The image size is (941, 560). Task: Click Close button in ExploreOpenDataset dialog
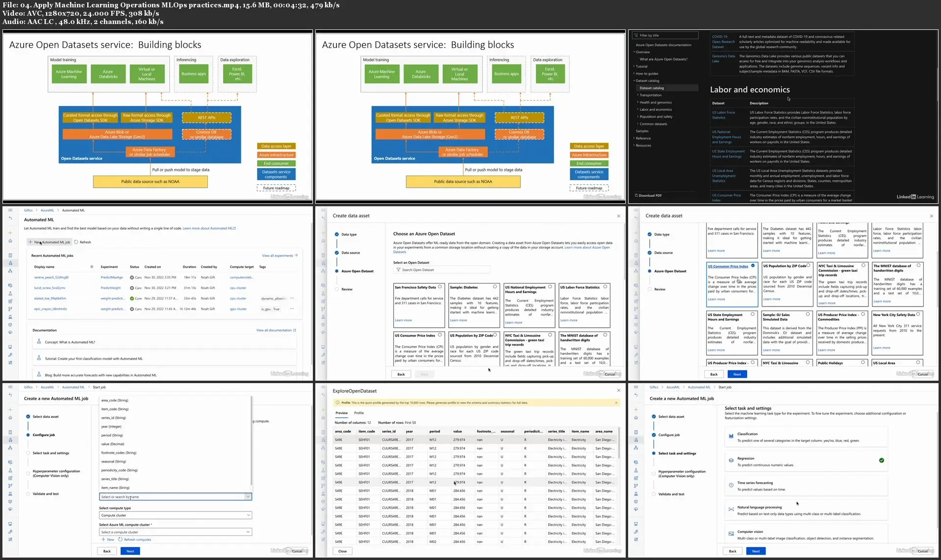(x=342, y=551)
